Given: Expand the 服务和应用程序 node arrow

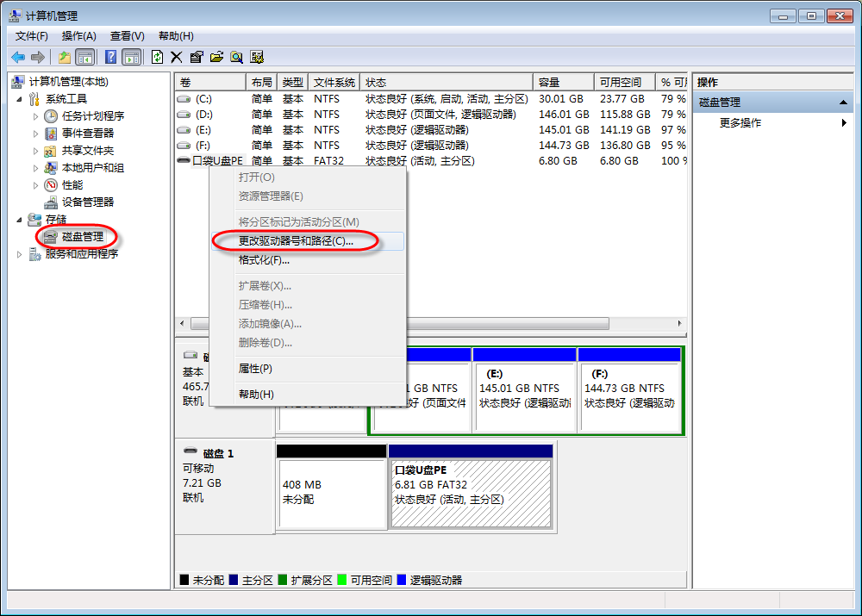Looking at the screenshot, I should click(19, 254).
